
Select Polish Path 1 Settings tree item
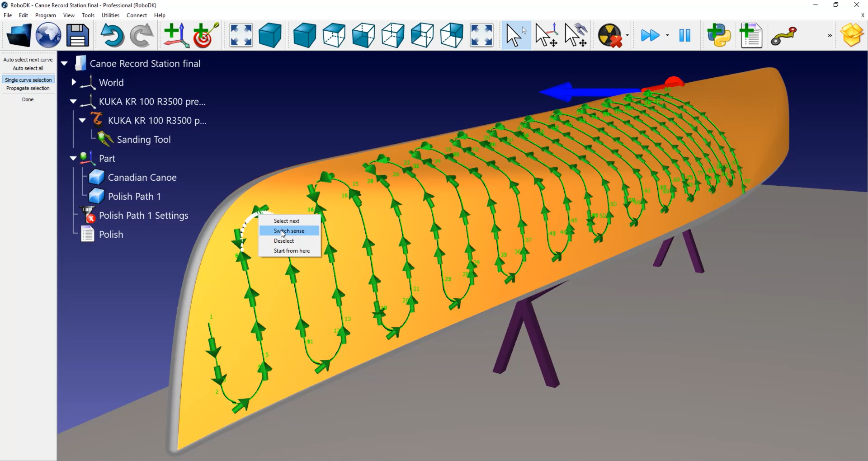click(x=143, y=216)
